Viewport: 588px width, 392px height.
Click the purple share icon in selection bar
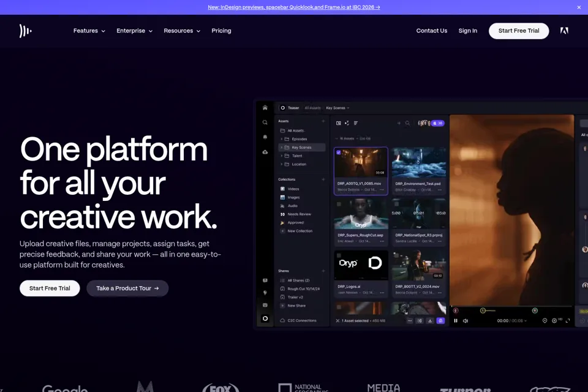tap(440, 321)
